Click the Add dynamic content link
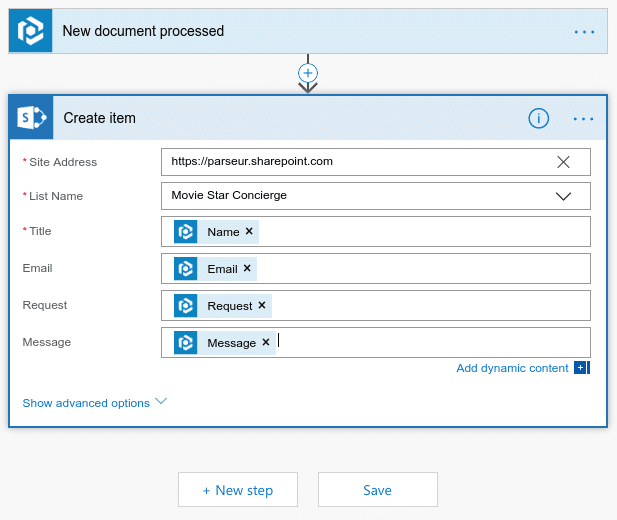The width and height of the screenshot is (617, 520). [x=512, y=368]
